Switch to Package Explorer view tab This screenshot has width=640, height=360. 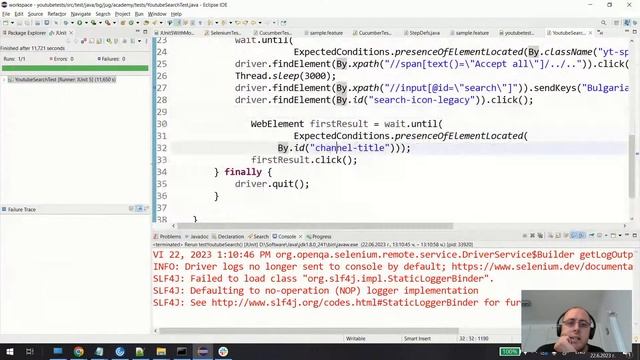[24, 33]
